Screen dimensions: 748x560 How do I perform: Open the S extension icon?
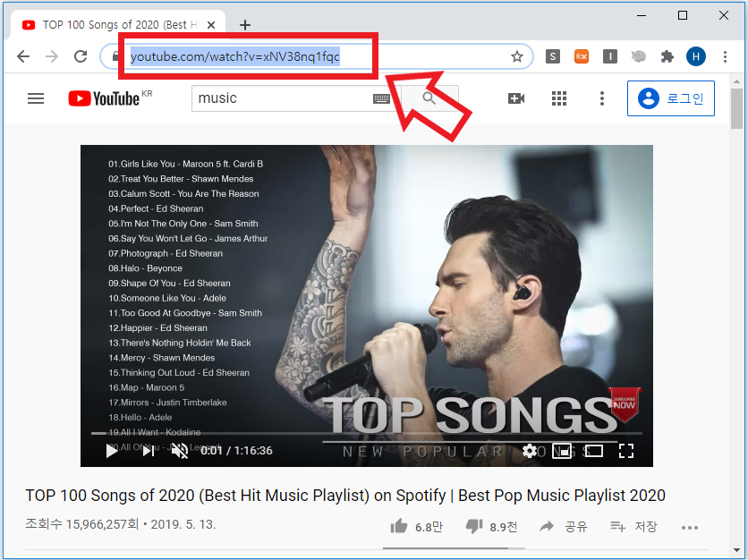(x=552, y=56)
